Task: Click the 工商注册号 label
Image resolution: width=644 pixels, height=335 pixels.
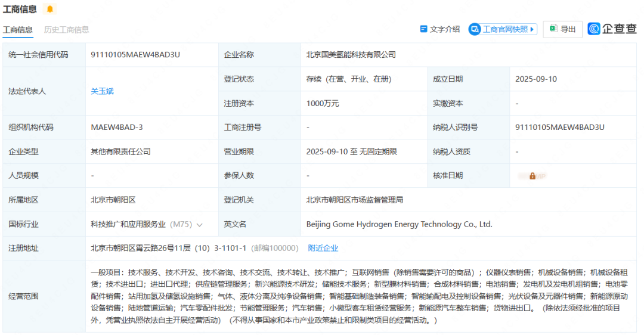Action: tap(242, 128)
